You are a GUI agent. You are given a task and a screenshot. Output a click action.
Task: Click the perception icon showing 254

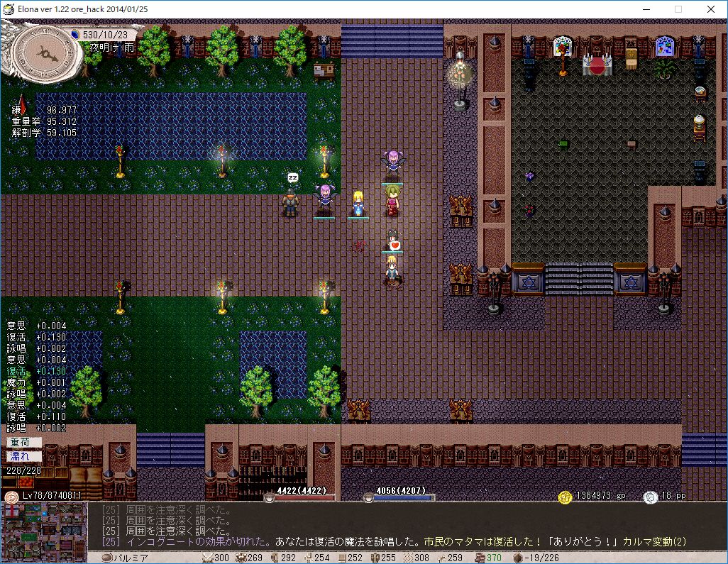pyautogui.click(x=308, y=558)
